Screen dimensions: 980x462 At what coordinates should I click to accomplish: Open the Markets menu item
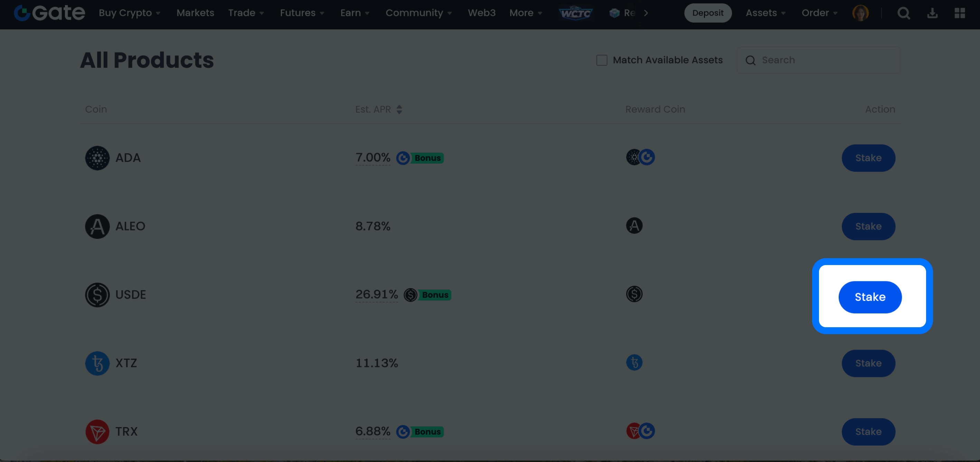coord(195,13)
